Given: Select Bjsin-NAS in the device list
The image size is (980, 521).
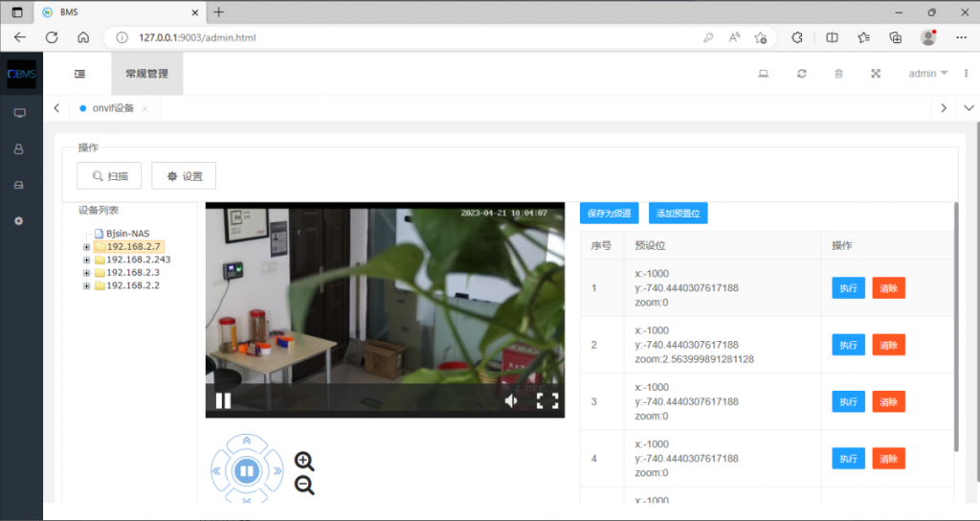Looking at the screenshot, I should [127, 234].
